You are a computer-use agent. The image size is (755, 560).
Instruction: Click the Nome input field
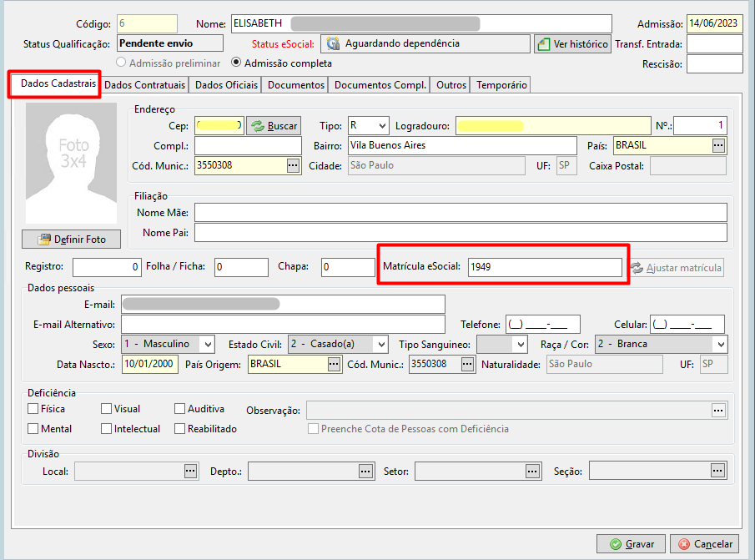[421, 23]
